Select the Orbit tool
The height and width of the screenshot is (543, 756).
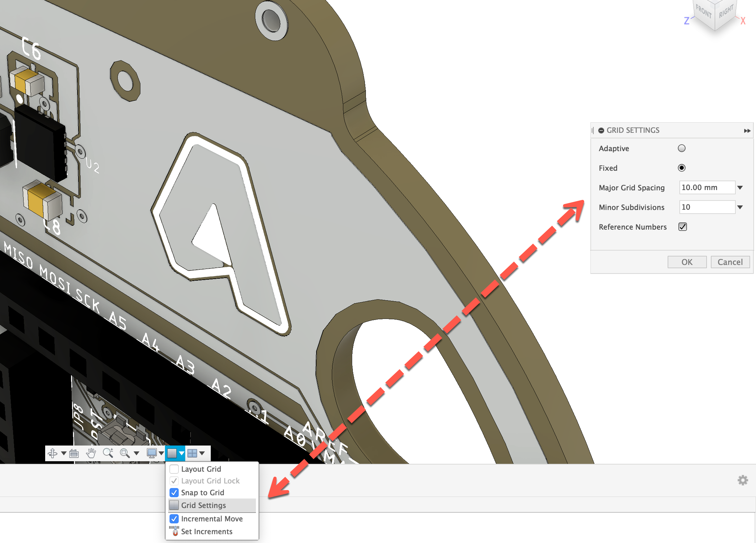point(53,453)
